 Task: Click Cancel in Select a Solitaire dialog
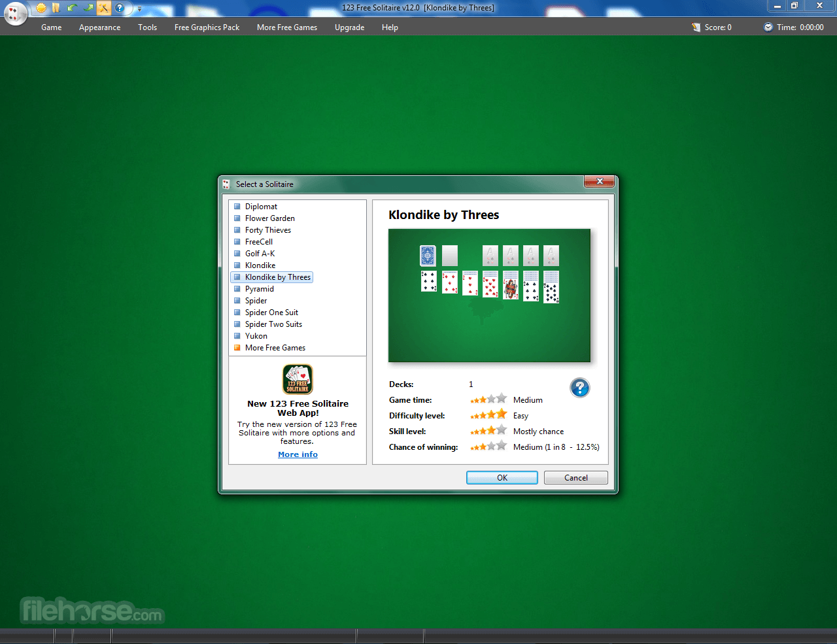click(576, 478)
